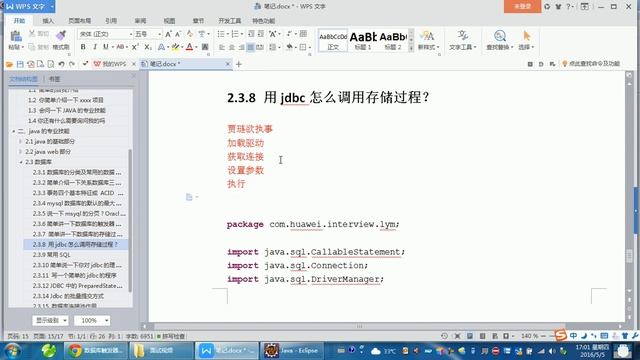Open the font size box 五号

[148, 34]
